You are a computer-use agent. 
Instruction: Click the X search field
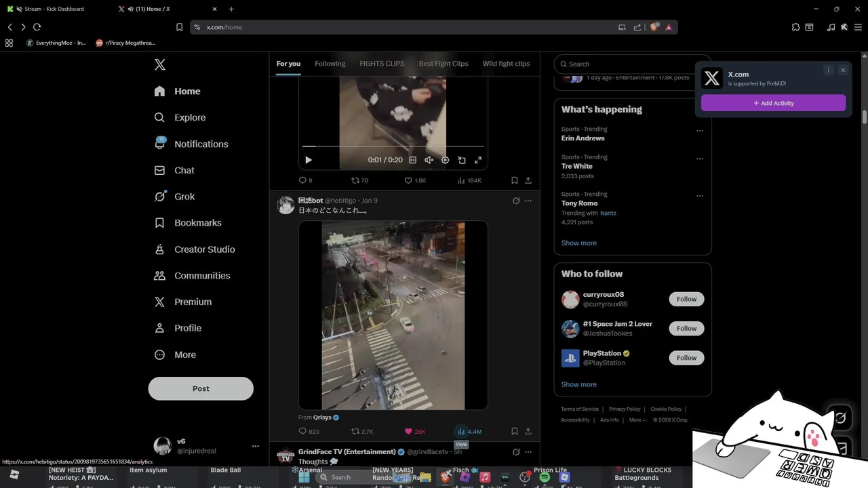[x=632, y=64]
